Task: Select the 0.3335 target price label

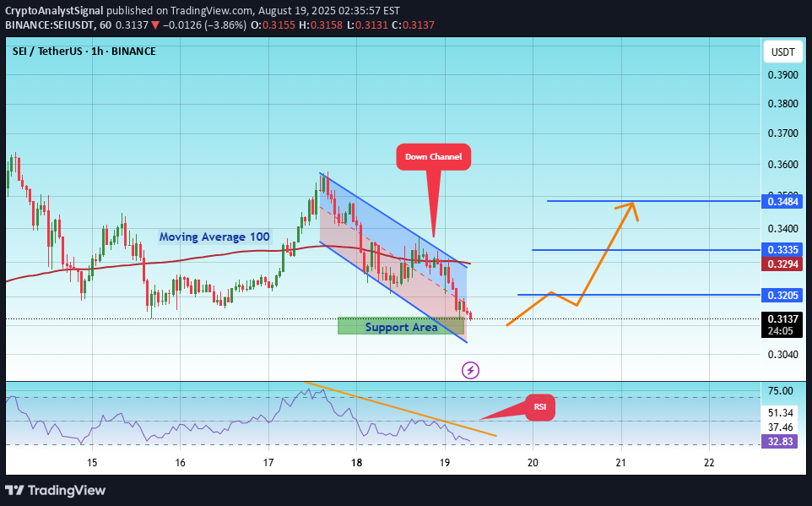Action: (782, 250)
